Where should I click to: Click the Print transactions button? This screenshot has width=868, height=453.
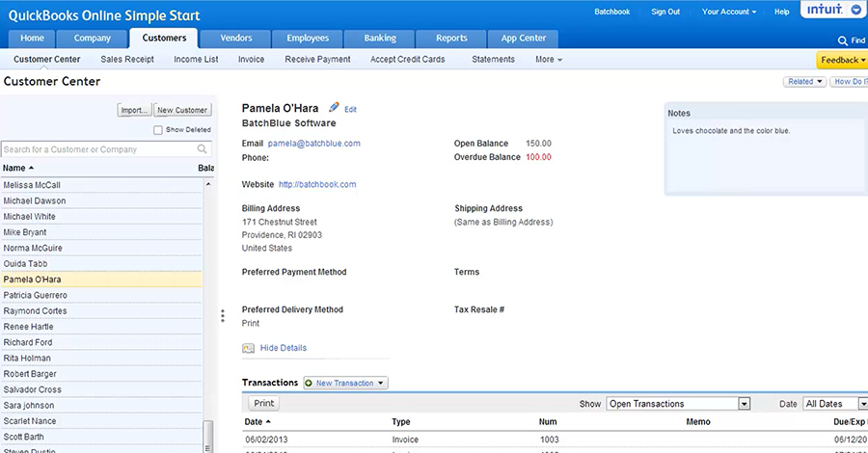tap(263, 403)
